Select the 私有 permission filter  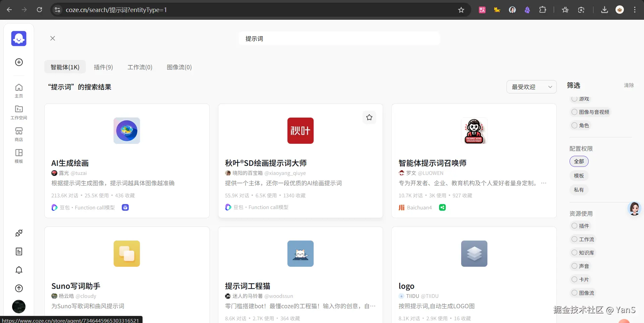579,190
